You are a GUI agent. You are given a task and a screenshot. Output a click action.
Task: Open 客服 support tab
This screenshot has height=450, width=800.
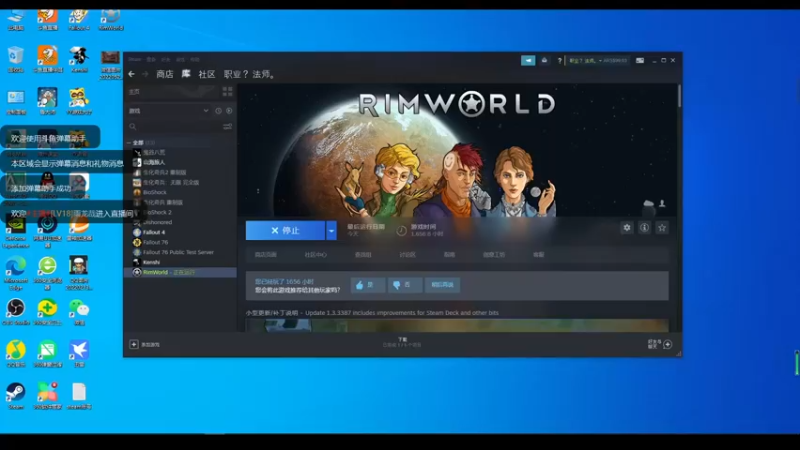coord(538,255)
